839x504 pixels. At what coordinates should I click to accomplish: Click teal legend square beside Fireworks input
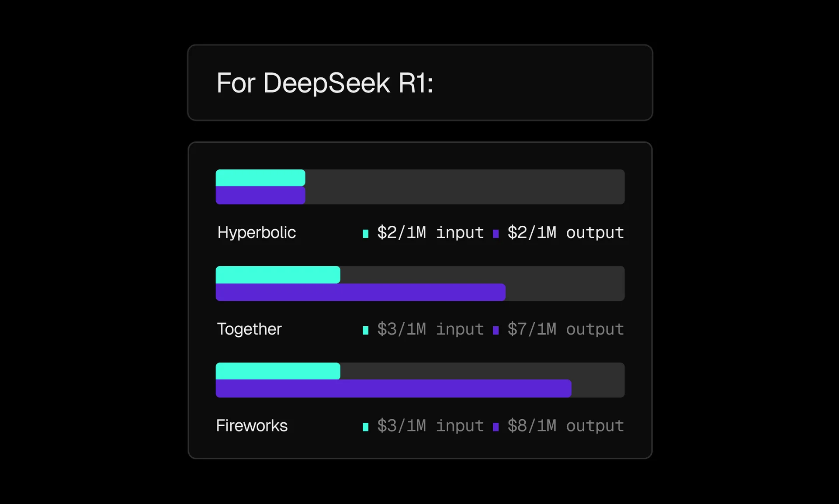pyautogui.click(x=366, y=427)
